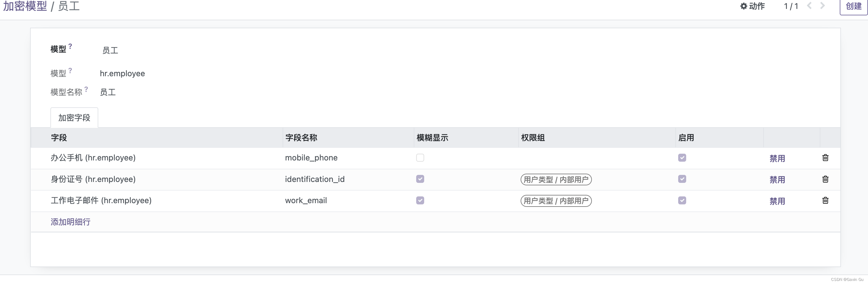The width and height of the screenshot is (868, 284).
Task: Click 用户类型 / 内部用户 tag in work_email row
Action: click(x=556, y=201)
